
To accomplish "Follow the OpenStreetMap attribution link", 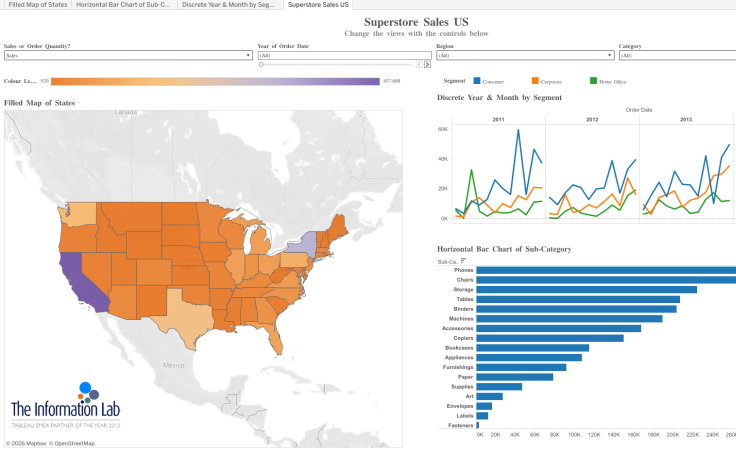I will tap(74, 443).
